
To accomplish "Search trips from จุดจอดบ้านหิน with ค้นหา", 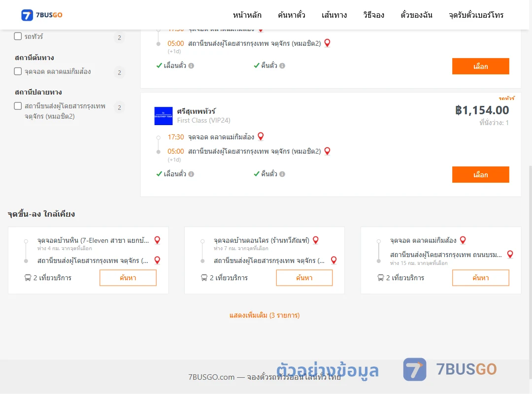I will [128, 278].
